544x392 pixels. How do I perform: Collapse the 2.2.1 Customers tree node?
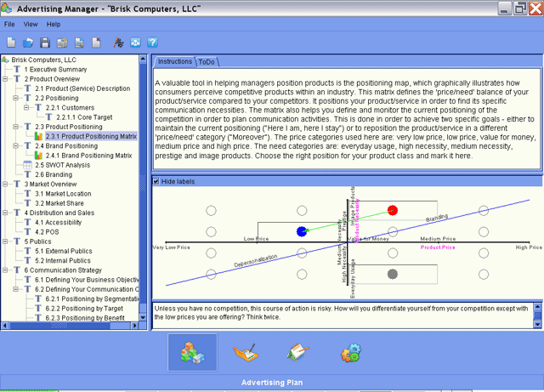26,108
